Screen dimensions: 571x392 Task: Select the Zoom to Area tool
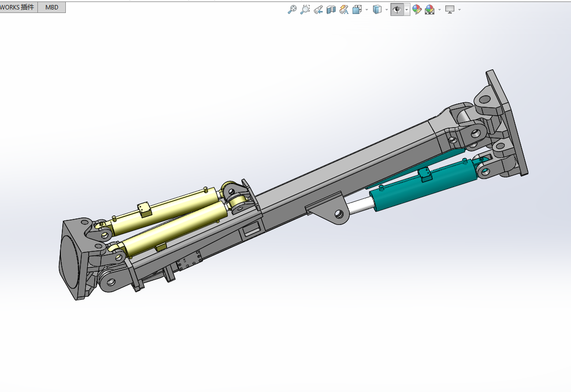pyautogui.click(x=305, y=9)
